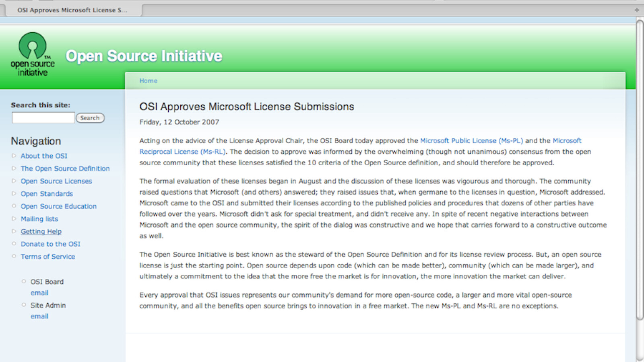The height and width of the screenshot is (362, 644).
Task: Click the Open Source Initiative keyhole logo
Action: [33, 54]
